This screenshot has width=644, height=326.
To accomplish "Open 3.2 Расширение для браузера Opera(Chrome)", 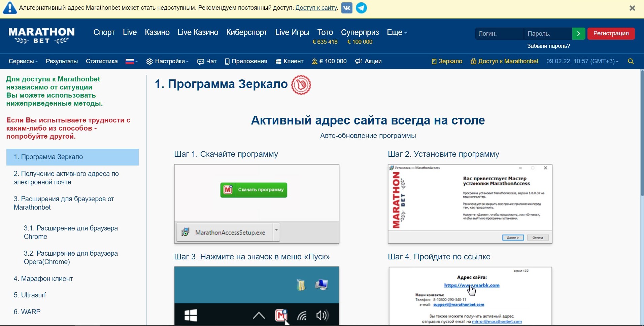I will (71, 257).
